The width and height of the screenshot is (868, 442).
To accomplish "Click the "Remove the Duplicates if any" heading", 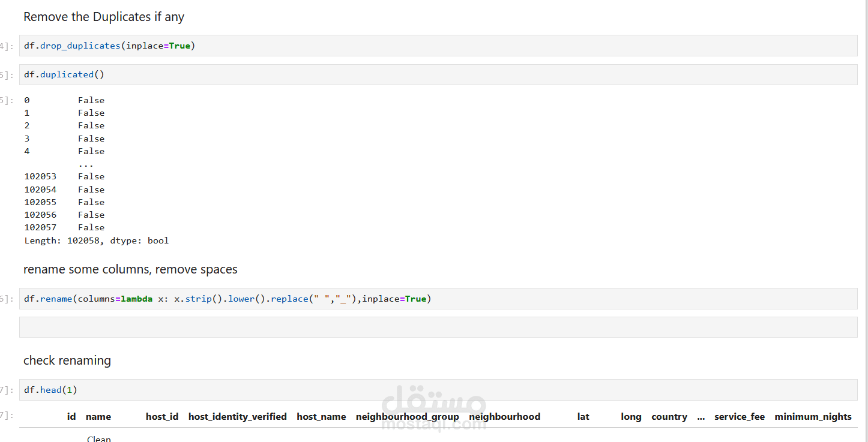I will (104, 17).
